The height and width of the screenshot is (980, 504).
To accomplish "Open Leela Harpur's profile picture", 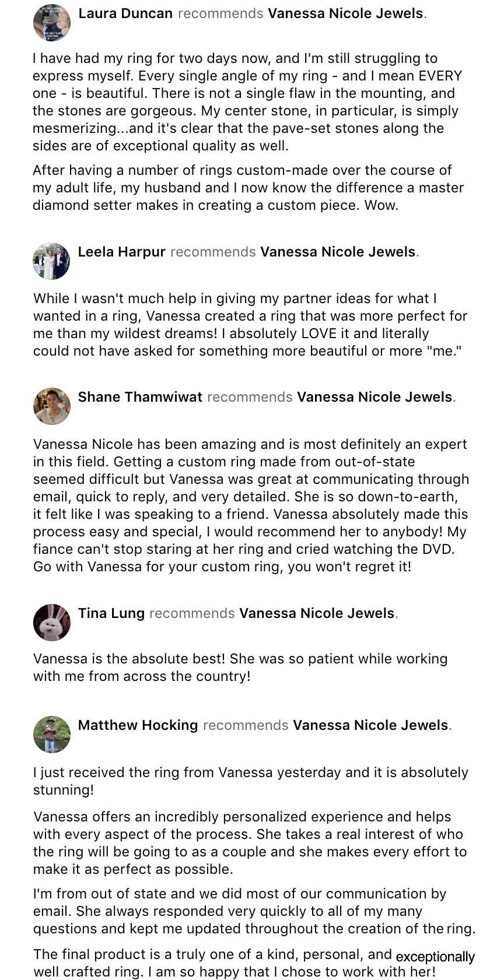I will click(51, 261).
